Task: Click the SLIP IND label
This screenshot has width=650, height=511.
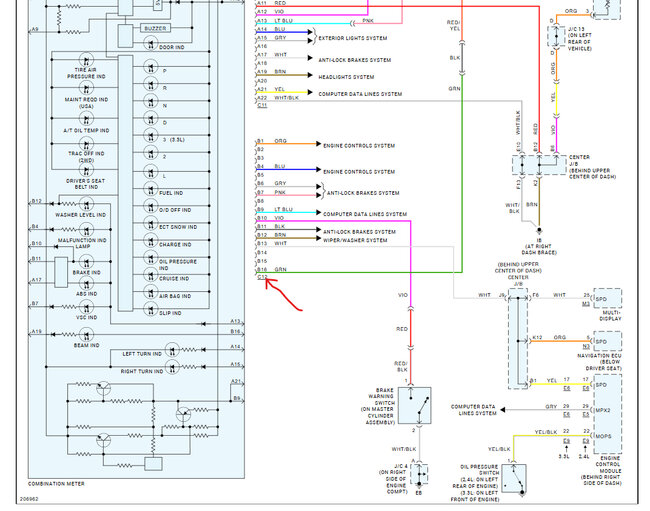Action: (x=170, y=313)
